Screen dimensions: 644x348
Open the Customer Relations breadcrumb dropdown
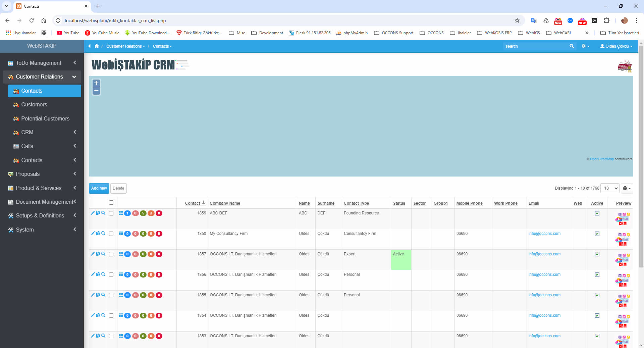pos(125,46)
